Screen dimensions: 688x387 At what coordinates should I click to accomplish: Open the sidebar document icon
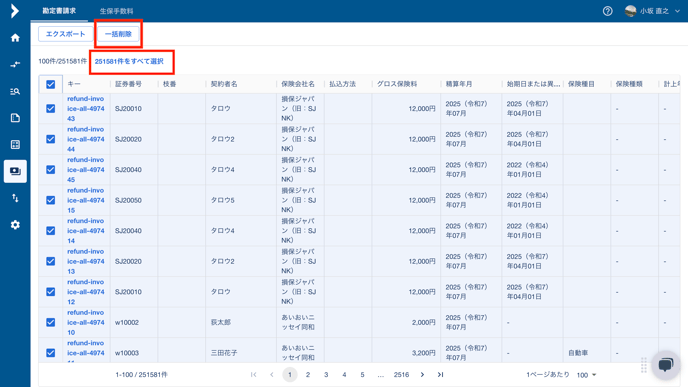[x=15, y=118]
